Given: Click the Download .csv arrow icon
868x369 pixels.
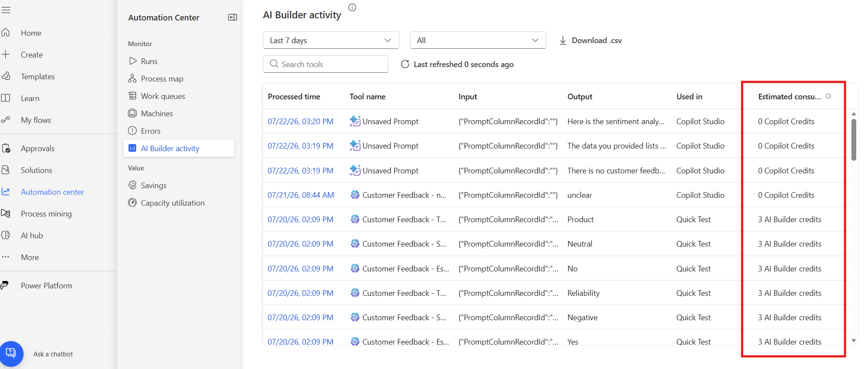Looking at the screenshot, I should click(x=563, y=41).
